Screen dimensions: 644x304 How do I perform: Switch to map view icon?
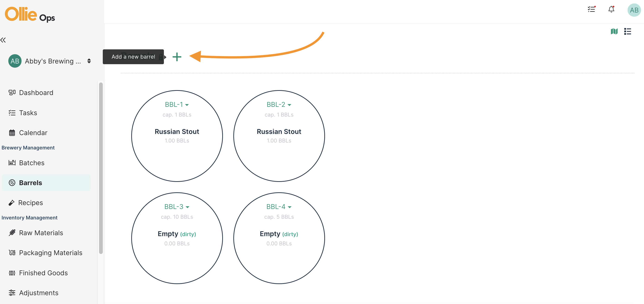[x=614, y=32]
